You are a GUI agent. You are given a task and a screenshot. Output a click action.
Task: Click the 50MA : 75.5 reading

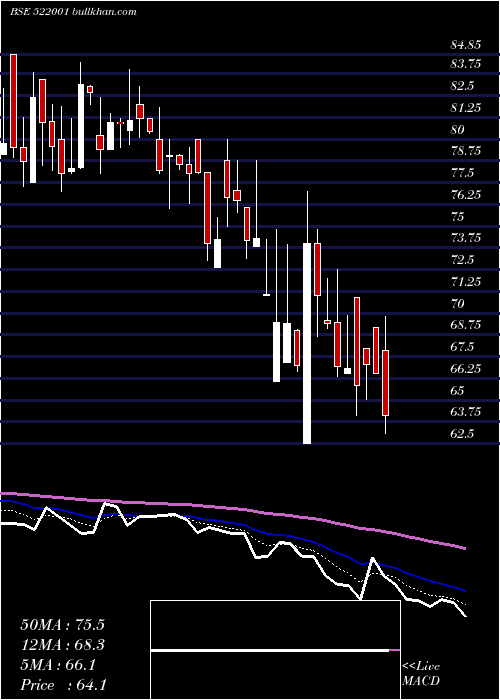pos(63,625)
